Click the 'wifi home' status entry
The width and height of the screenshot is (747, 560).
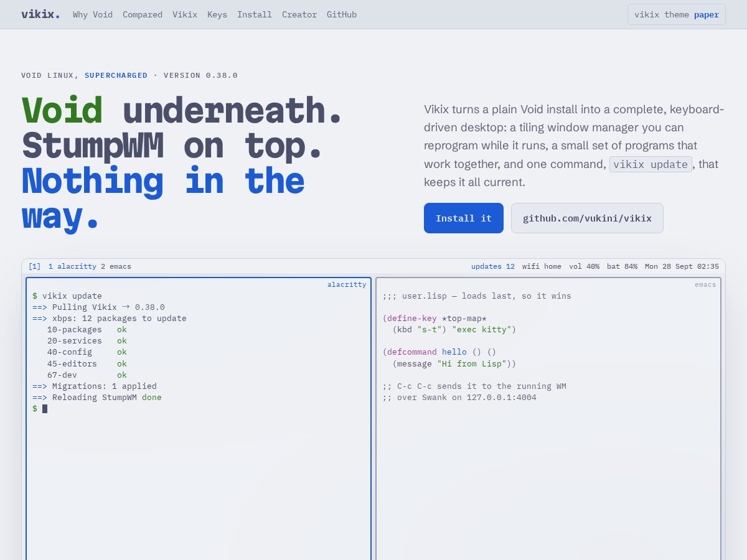pos(542,266)
